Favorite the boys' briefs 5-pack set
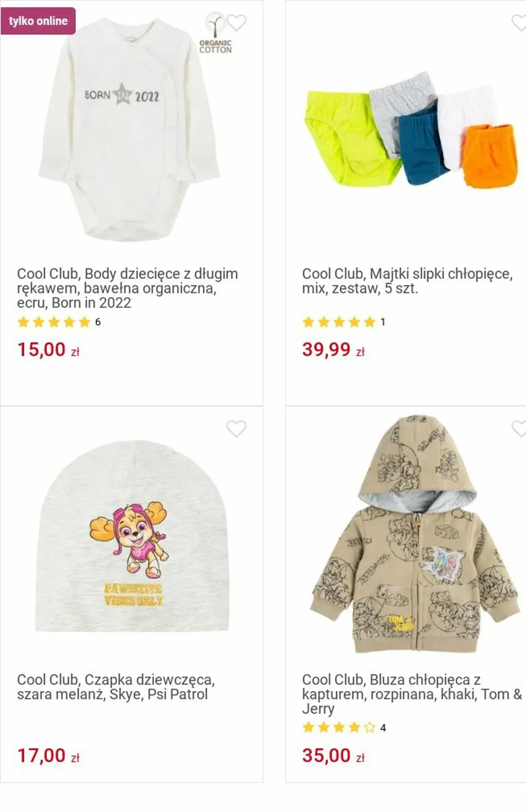Image resolution: width=526 pixels, height=812 pixels. pos(519,23)
